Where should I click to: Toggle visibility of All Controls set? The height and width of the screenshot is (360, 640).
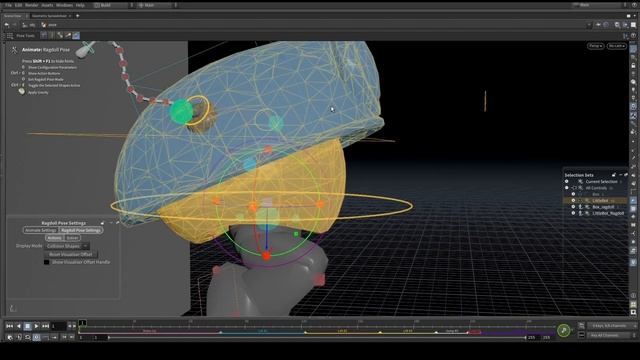567,188
